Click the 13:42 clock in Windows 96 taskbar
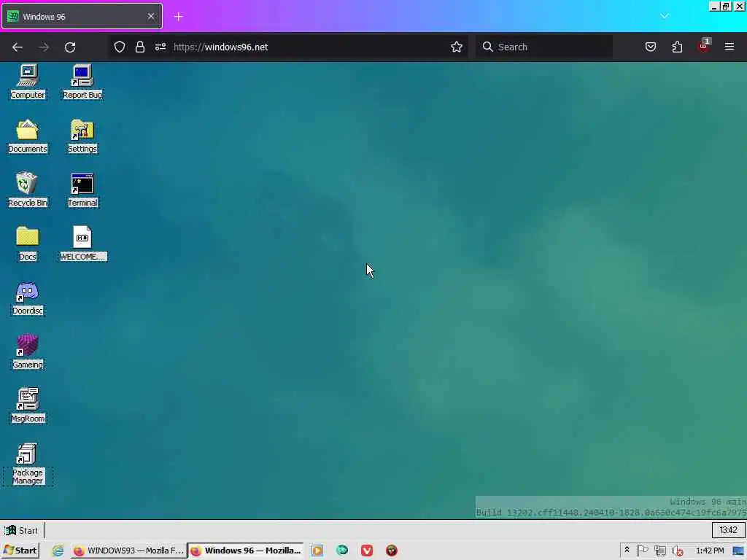Screen dimensions: 747x560 (728, 530)
